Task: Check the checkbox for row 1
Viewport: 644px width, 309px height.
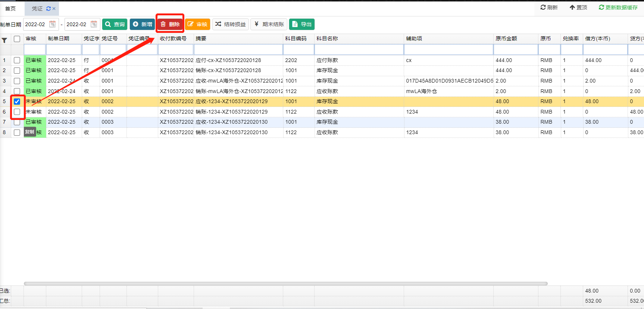Action: pos(17,60)
